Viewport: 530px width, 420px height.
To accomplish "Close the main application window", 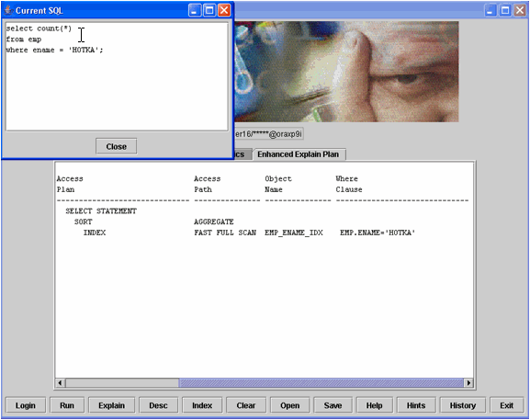I will pyautogui.click(x=520, y=10).
